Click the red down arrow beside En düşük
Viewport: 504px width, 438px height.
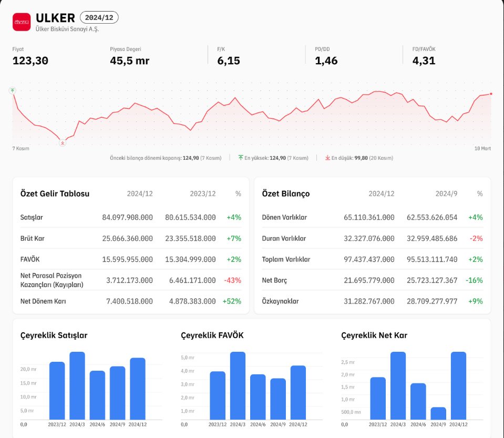pos(327,158)
